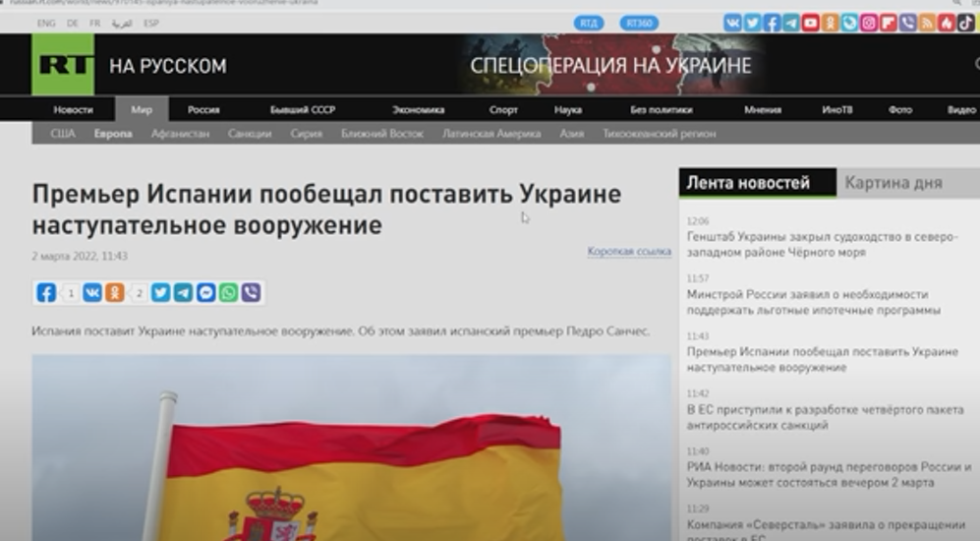Share the article via Telegram button below the date
The width and height of the screenshot is (980, 541).
[x=183, y=292]
